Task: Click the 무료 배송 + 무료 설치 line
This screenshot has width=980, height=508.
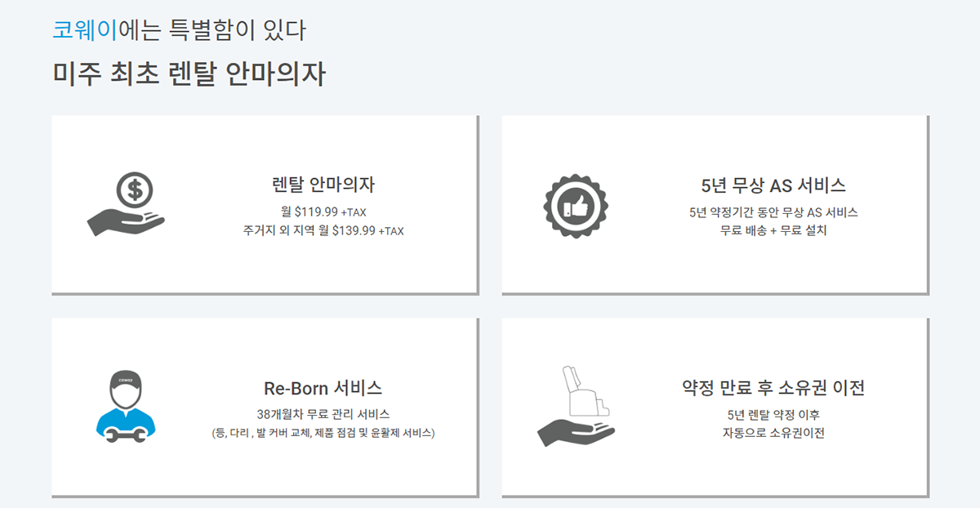Action: tap(773, 231)
